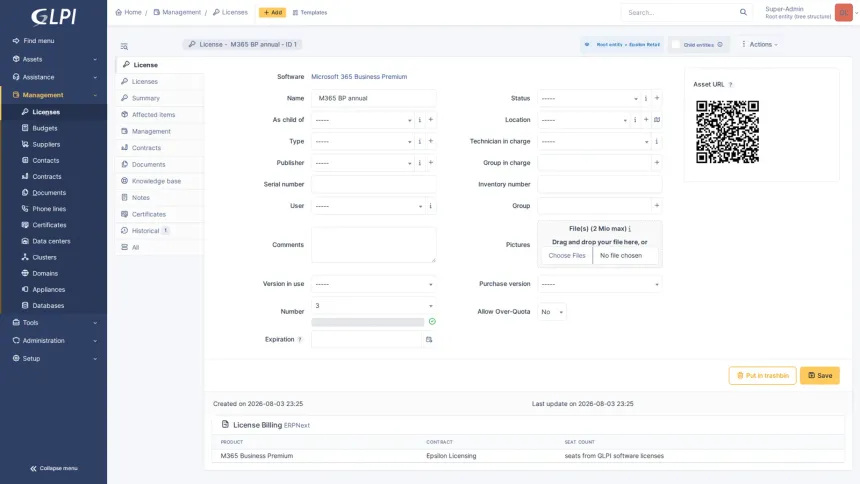Open the Status dropdown
The width and height of the screenshot is (860, 484).
tap(589, 98)
